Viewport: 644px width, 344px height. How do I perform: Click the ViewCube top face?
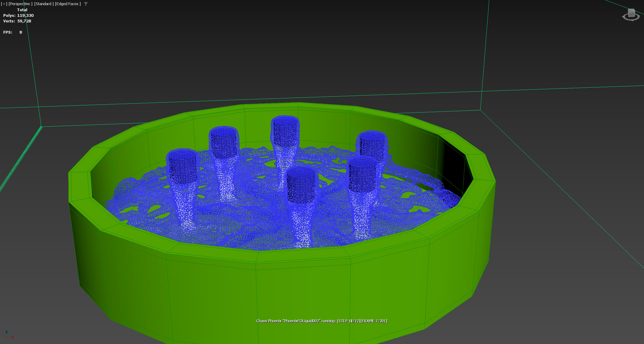pyautogui.click(x=631, y=10)
